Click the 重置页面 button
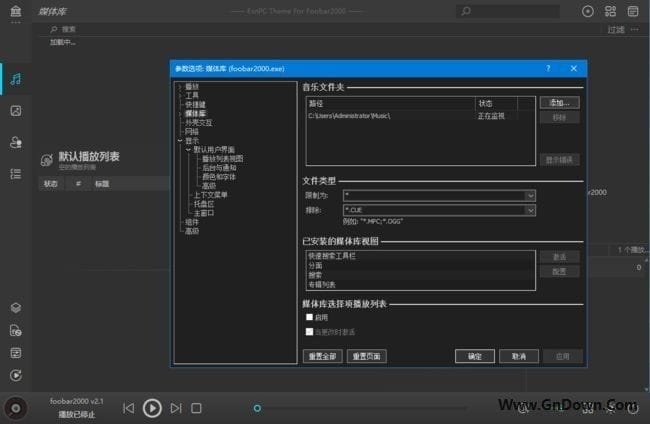650x424 pixels. point(366,356)
